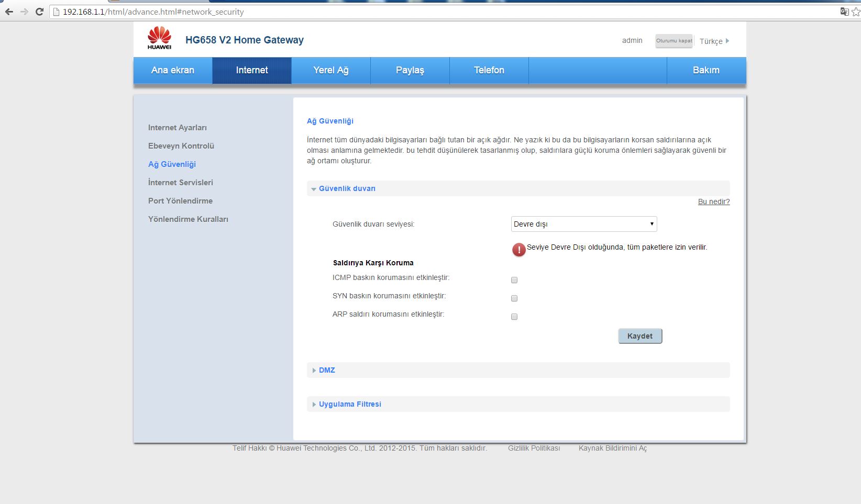Click the red warning icon

coord(518,250)
